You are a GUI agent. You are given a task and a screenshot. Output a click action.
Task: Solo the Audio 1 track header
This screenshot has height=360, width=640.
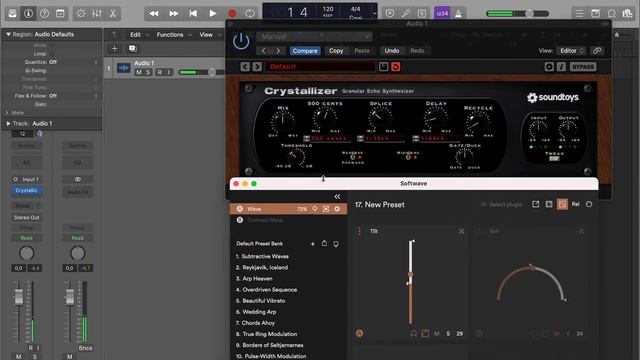(148, 72)
